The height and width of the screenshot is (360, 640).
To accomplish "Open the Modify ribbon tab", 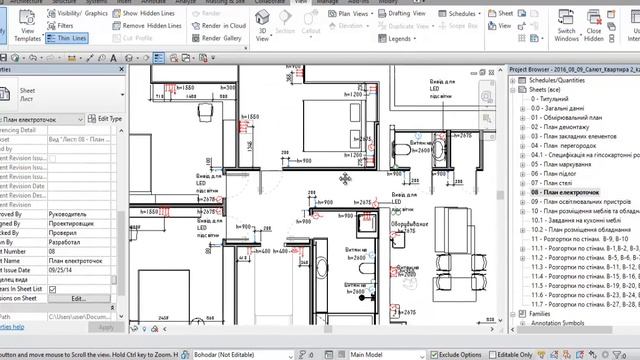I will pyautogui.click(x=388, y=2).
